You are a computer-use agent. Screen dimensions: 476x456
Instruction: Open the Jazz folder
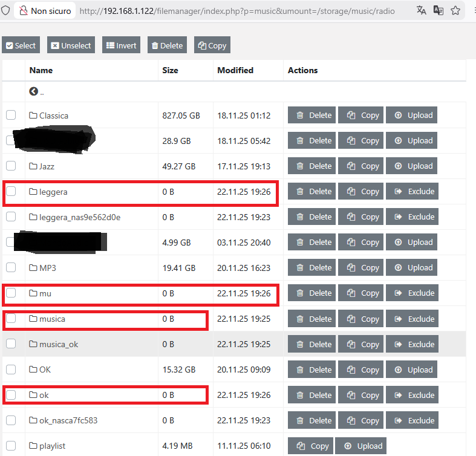(x=46, y=166)
